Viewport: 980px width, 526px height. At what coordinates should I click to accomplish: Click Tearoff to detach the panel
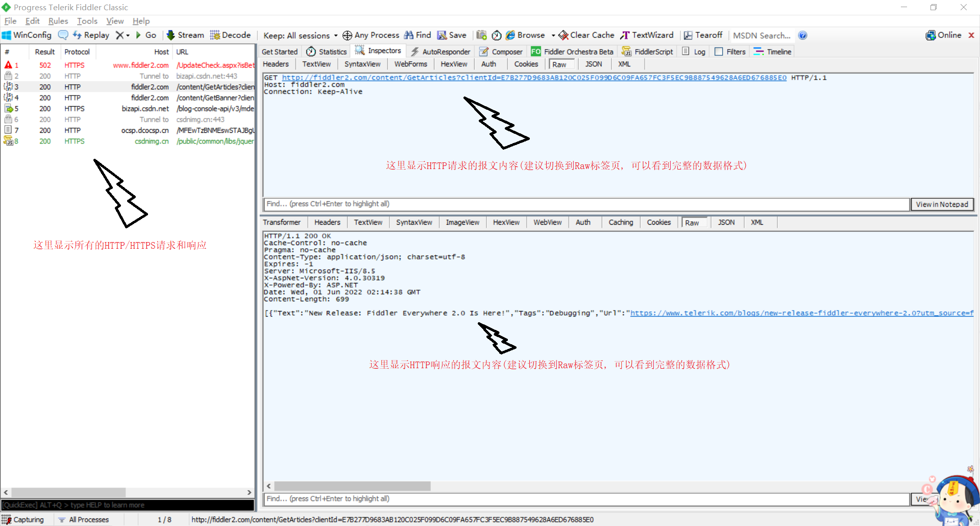[x=703, y=35]
